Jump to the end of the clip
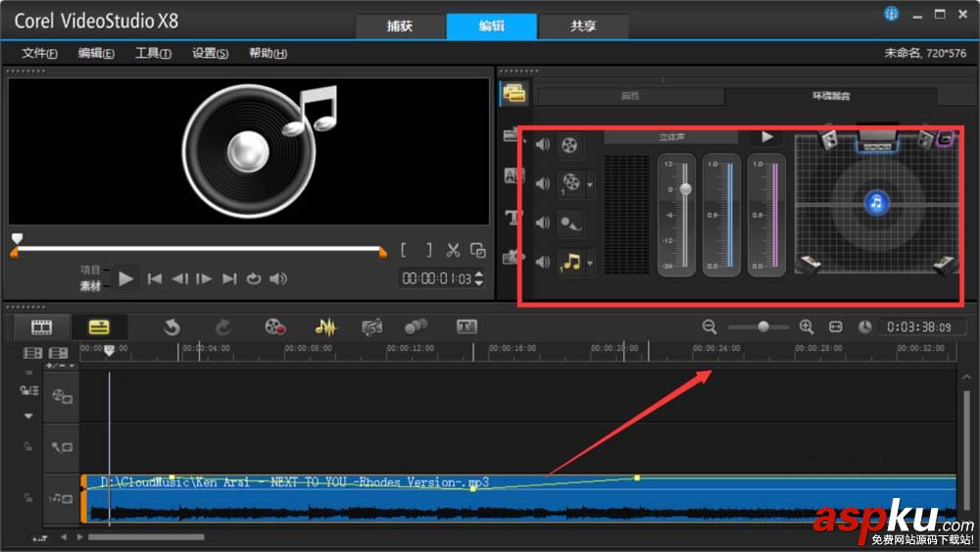Viewport: 980px width, 552px height. pyautogui.click(x=229, y=278)
